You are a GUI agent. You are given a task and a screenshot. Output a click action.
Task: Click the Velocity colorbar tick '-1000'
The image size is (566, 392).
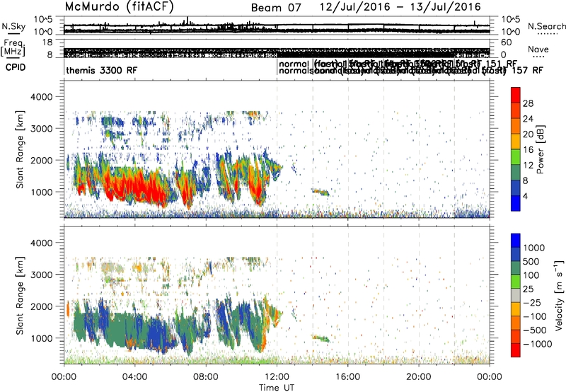coord(538,344)
